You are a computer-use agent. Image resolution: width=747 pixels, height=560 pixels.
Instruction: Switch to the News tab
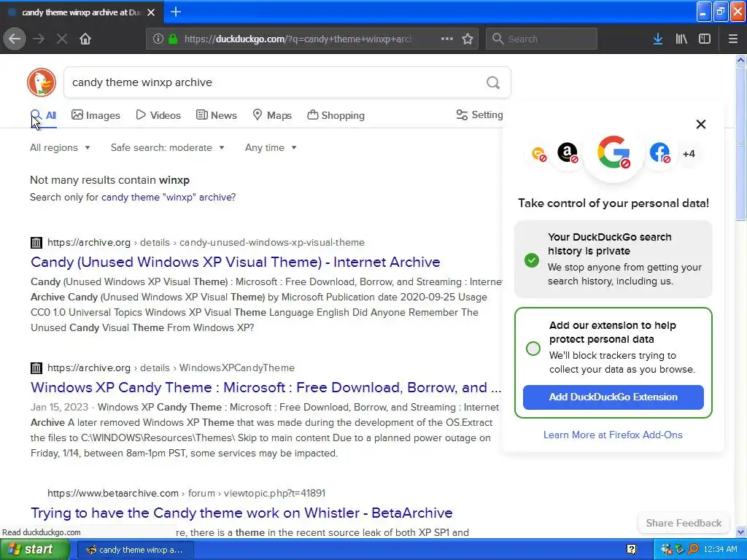click(216, 115)
